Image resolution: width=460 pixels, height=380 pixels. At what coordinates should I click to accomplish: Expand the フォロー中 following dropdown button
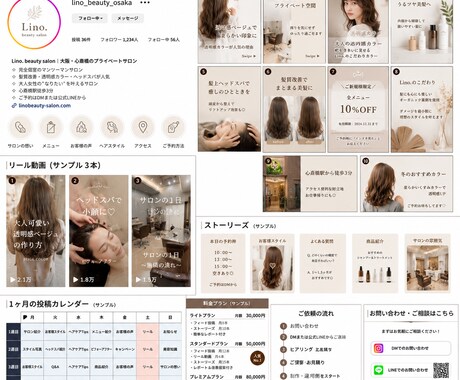click(90, 18)
